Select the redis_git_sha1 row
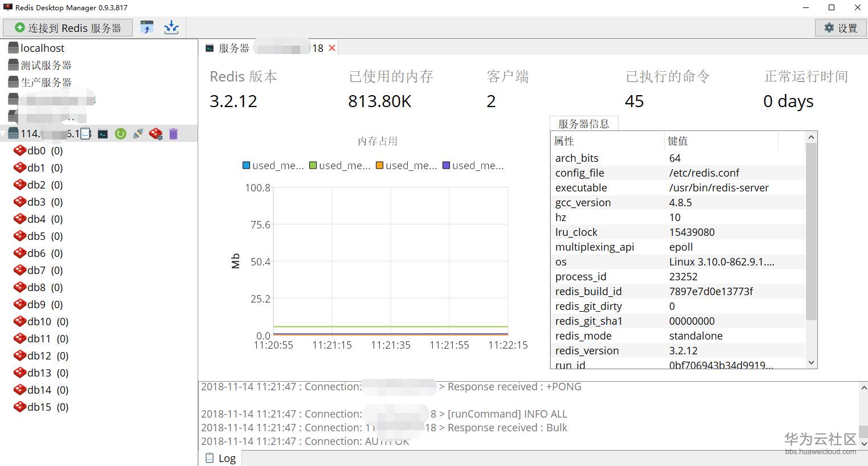868x466 pixels. point(678,321)
